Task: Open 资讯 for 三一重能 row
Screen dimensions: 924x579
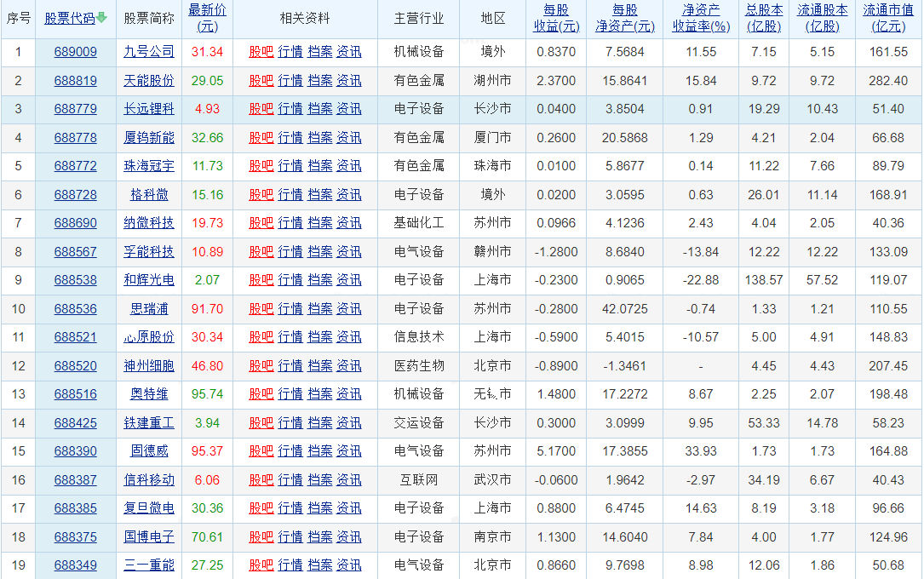Action: [349, 566]
